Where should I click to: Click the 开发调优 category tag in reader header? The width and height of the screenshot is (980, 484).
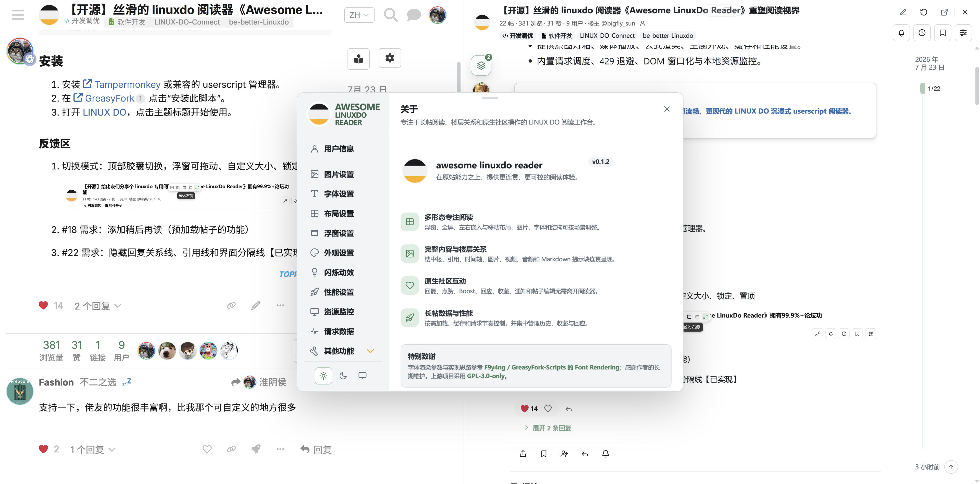(517, 36)
